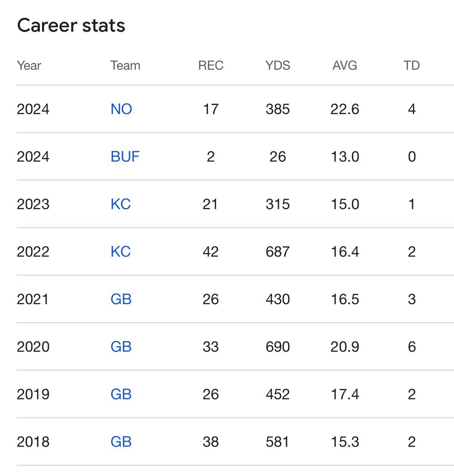Open the NO team link for 2024
The height and width of the screenshot is (476, 454).
[x=121, y=109]
